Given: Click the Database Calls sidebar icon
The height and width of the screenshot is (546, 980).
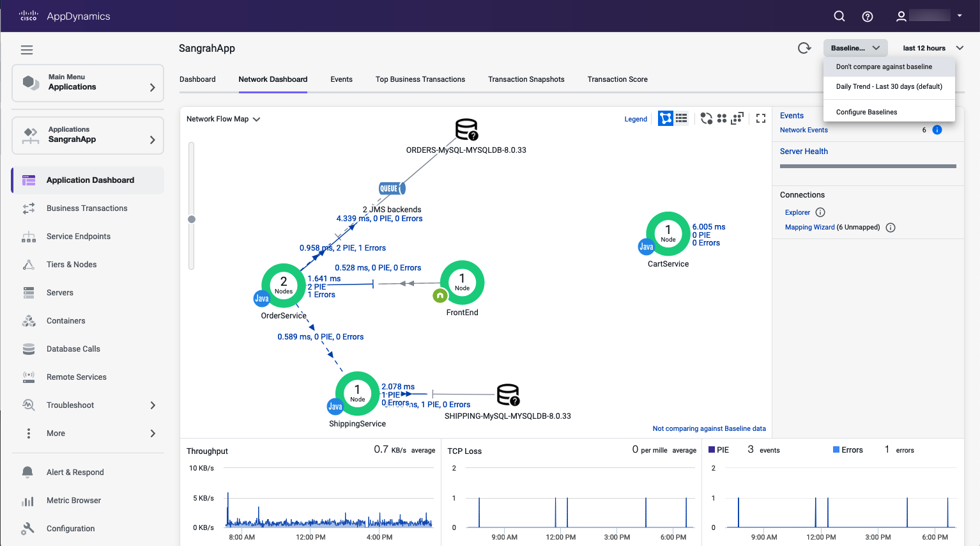Looking at the screenshot, I should (29, 349).
